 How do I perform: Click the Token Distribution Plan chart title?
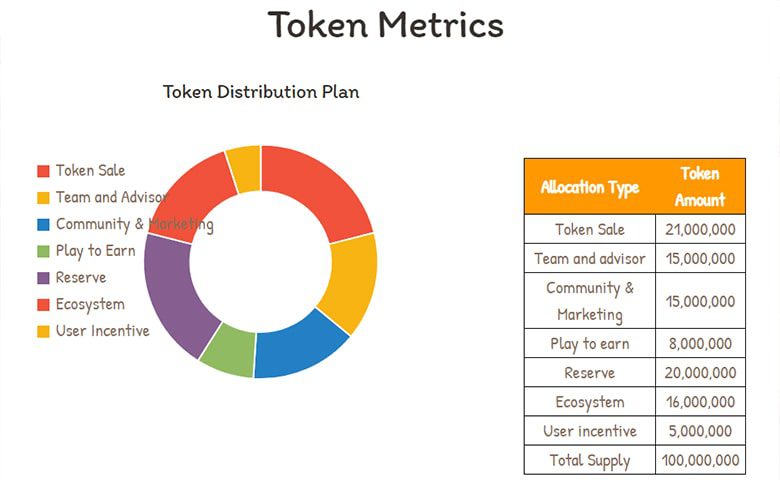pos(261,92)
